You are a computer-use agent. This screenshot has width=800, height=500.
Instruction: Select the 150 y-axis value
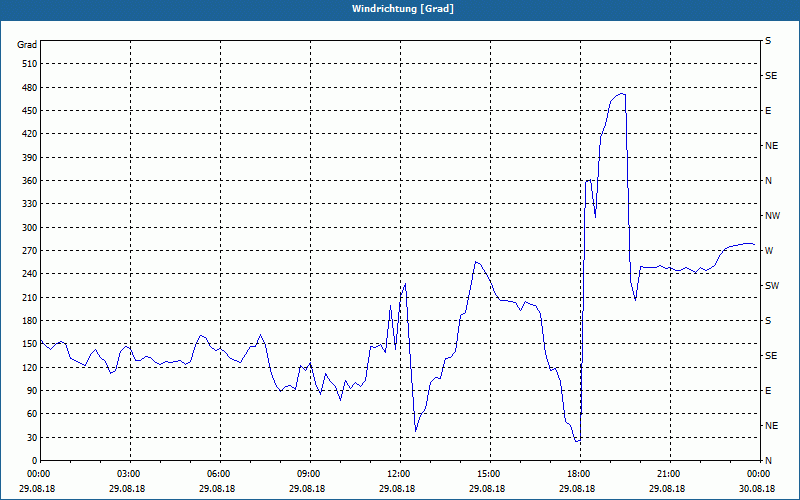[x=30, y=344]
